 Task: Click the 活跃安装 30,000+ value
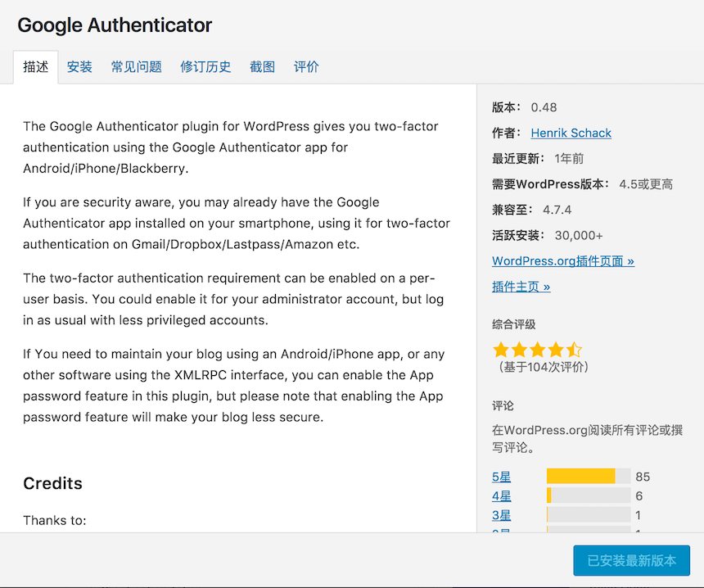click(x=579, y=235)
